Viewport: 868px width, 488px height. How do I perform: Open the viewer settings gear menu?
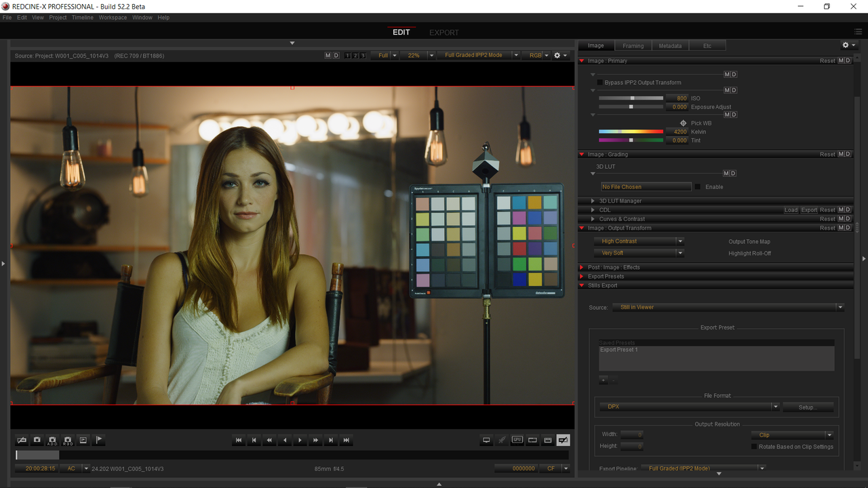tap(560, 56)
